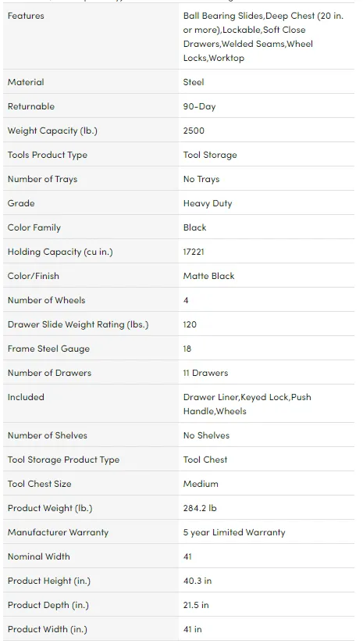Select the Holding Capacity value 17221
This screenshot has height=644, width=363.
pyautogui.click(x=194, y=252)
